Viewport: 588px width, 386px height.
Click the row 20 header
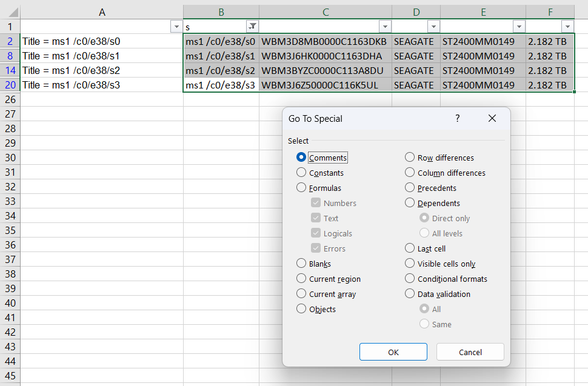10,85
